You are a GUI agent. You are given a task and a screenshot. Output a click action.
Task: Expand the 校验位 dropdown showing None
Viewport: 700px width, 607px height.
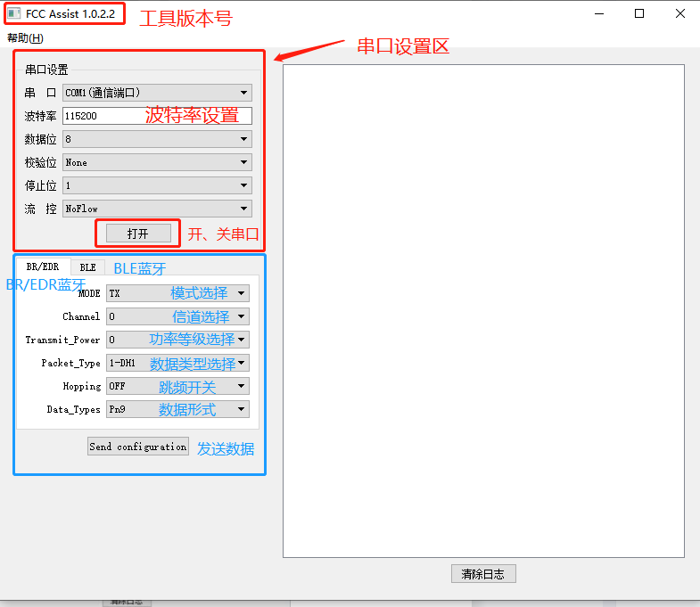pos(157,162)
